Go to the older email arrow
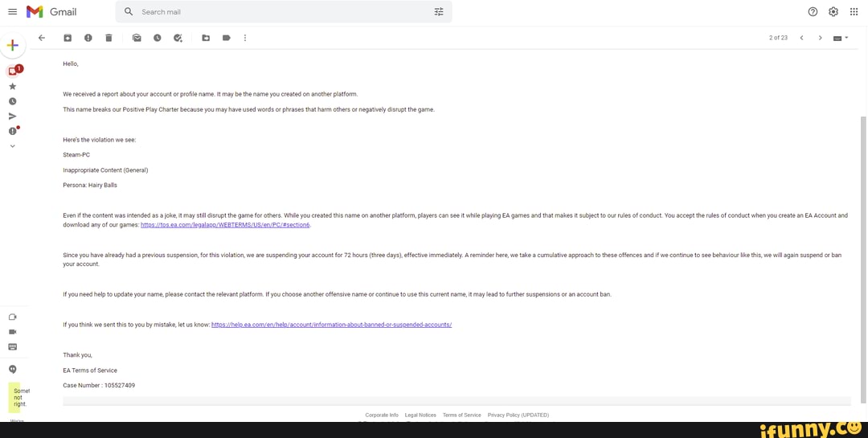Screen dimensions: 868x438 (x=820, y=38)
